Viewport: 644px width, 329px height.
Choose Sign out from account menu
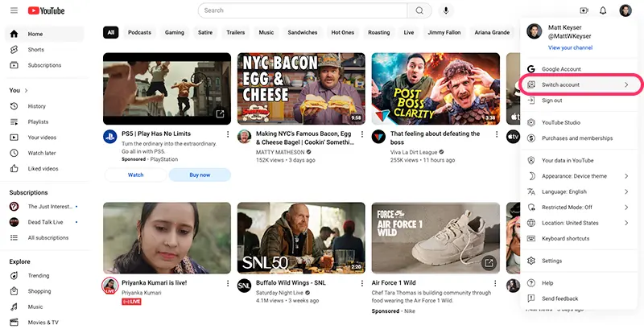point(552,101)
